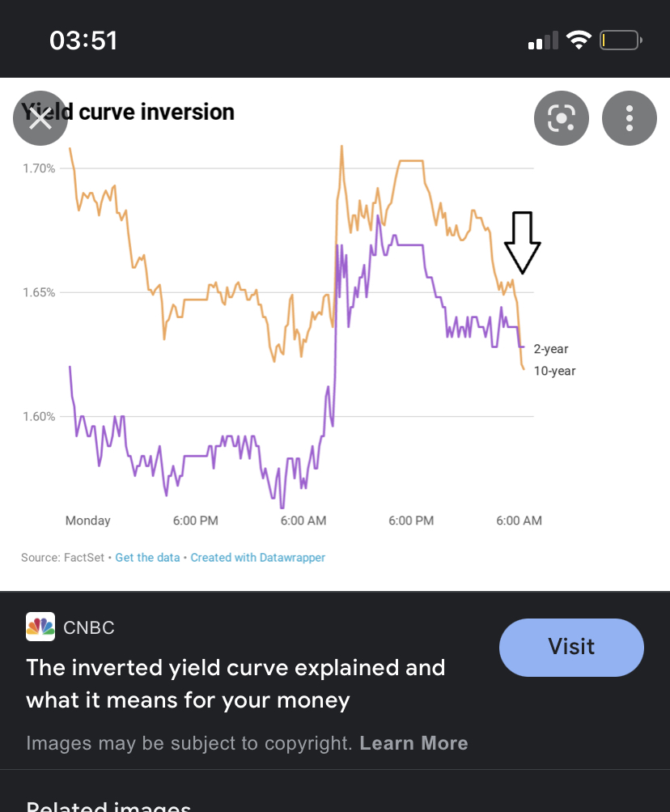This screenshot has height=812, width=670.
Task: Click the black down arrow annotation on chart
Action: [x=522, y=242]
